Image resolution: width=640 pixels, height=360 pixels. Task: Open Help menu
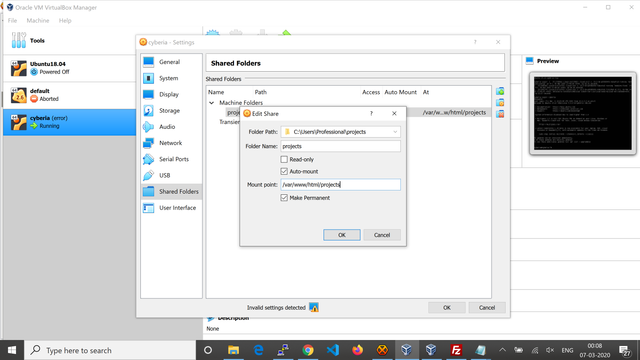pos(65,20)
